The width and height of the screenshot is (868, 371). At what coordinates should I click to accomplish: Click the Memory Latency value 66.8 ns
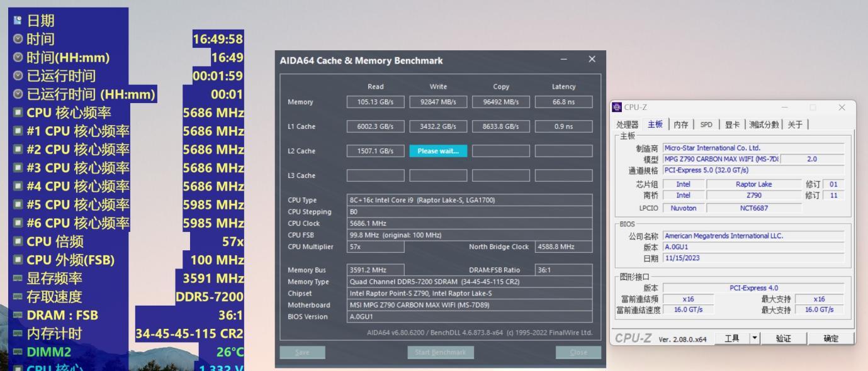[x=563, y=102]
